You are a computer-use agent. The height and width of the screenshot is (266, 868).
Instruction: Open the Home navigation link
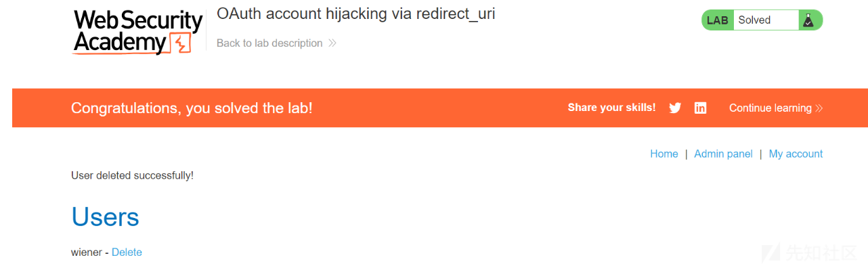tap(664, 154)
